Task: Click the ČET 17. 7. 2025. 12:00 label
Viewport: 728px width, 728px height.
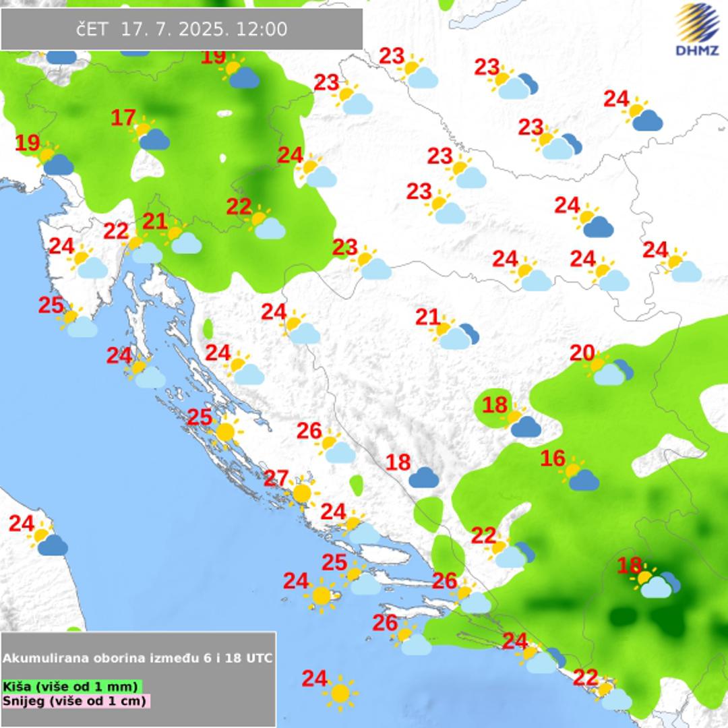Action: tap(181, 29)
